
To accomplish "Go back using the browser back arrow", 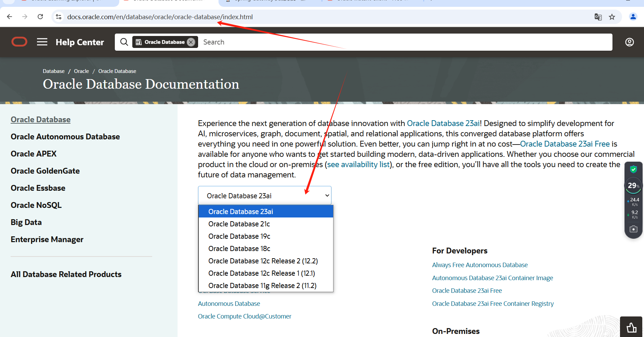I will pos(10,17).
